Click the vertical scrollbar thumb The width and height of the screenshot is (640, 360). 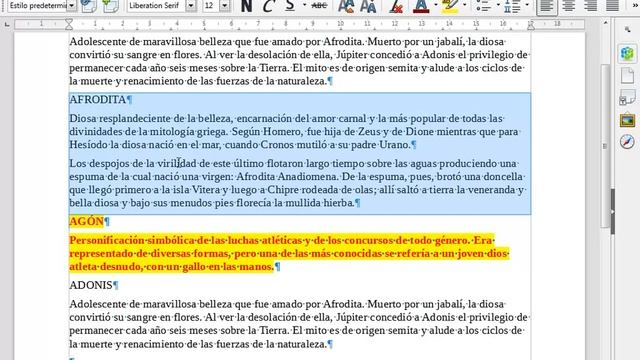[x=605, y=146]
